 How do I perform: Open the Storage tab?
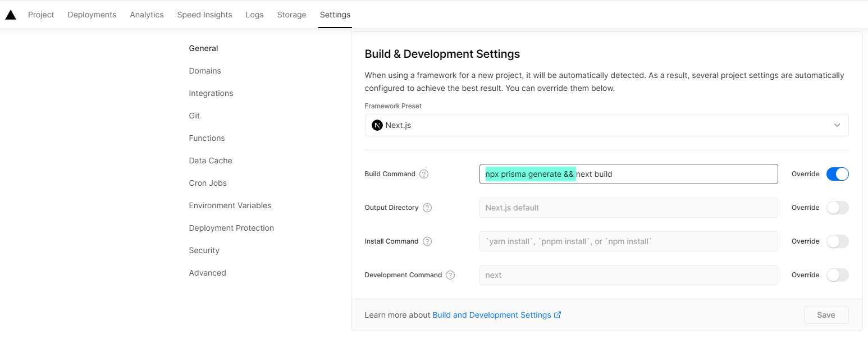pos(292,15)
